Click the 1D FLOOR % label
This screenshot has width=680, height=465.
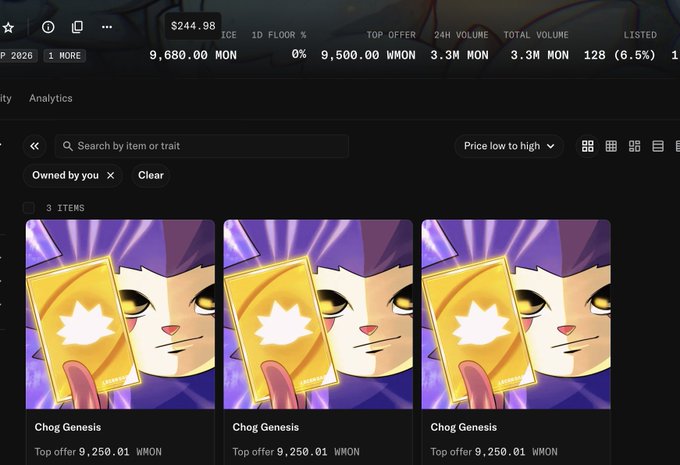pos(279,35)
